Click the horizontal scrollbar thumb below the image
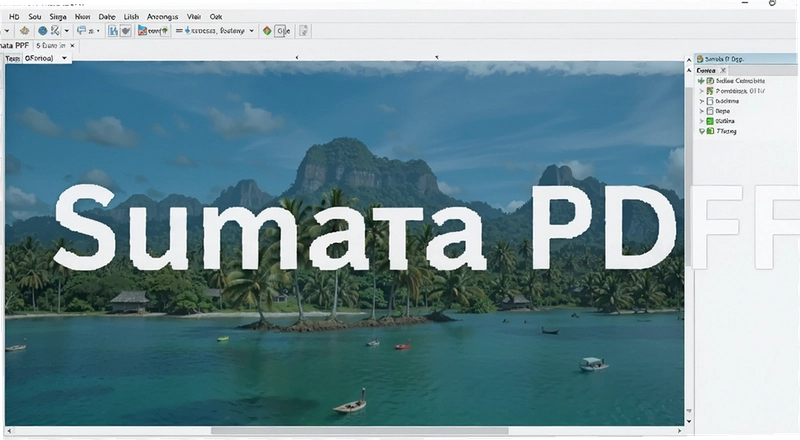 coord(360,431)
